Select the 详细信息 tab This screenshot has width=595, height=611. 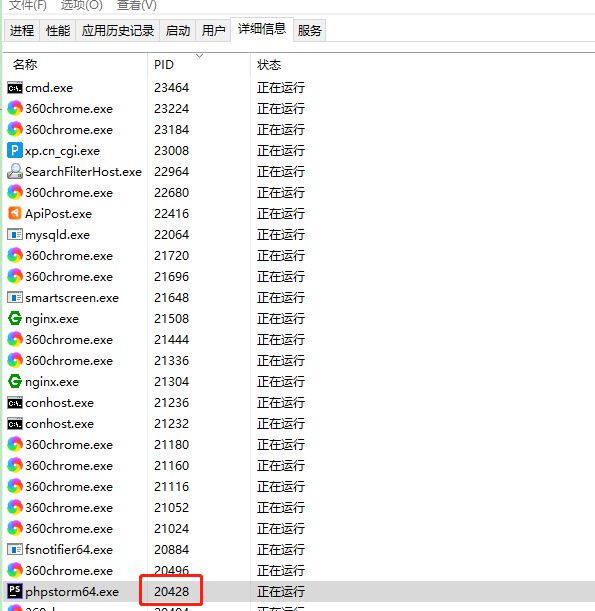(x=262, y=29)
